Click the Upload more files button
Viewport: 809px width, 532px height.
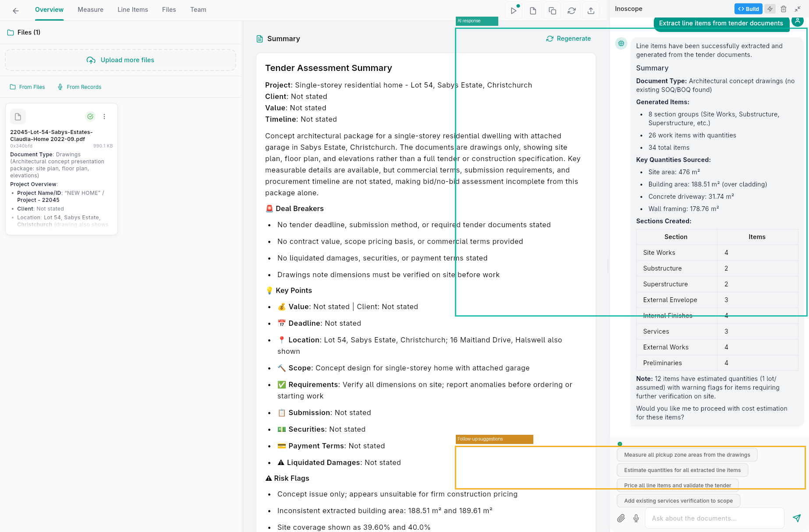[x=121, y=60]
